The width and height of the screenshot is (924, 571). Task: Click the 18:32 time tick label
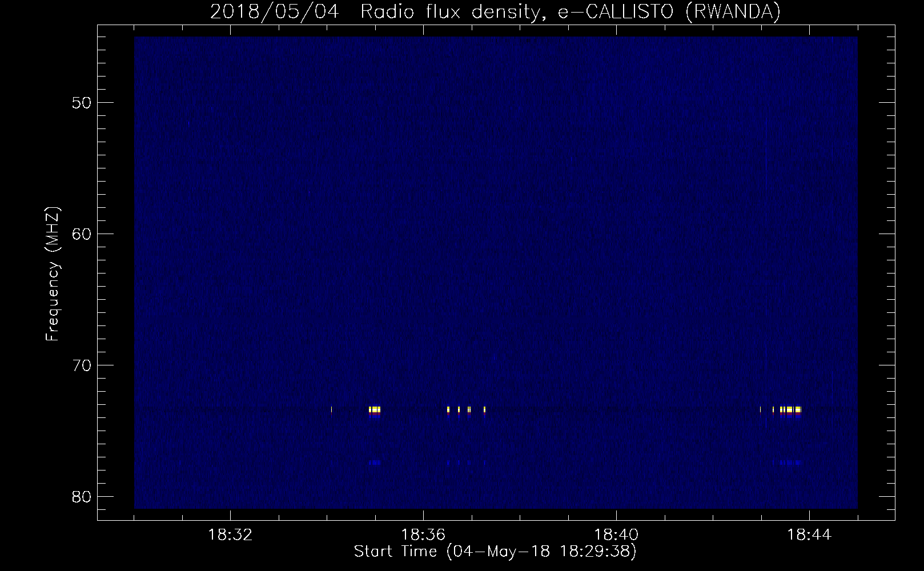230,535
